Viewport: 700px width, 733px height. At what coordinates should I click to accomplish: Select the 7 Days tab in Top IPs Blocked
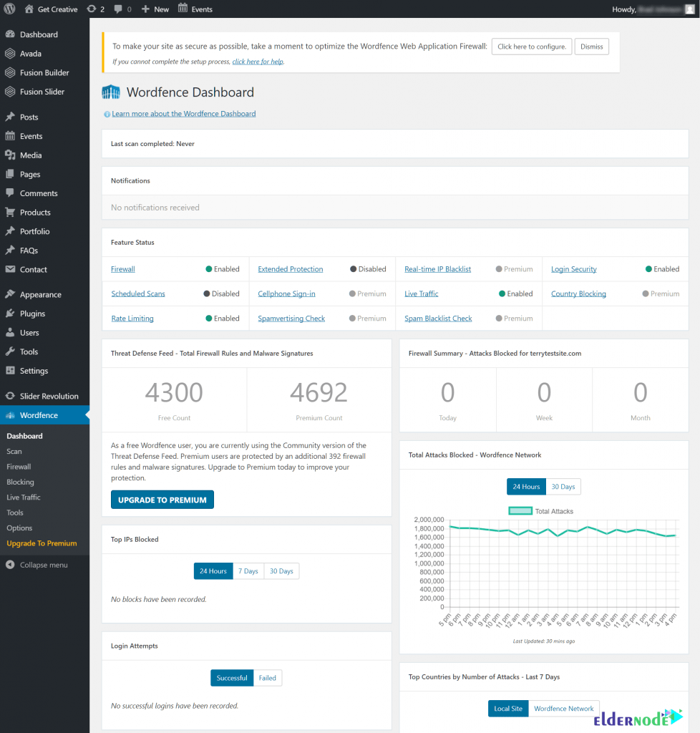(248, 571)
